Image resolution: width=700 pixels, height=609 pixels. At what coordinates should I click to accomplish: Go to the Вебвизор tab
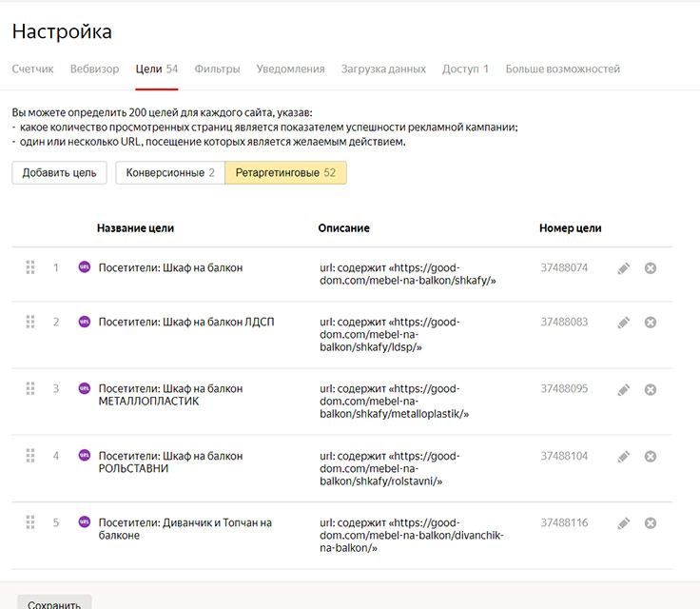(x=94, y=69)
